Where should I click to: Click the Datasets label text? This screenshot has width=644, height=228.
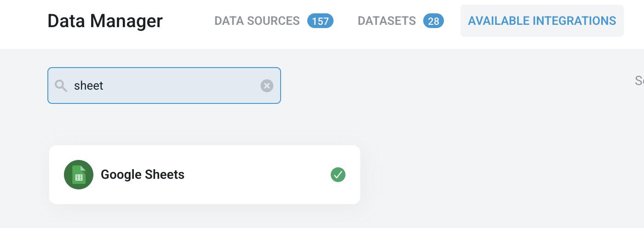[x=387, y=21]
